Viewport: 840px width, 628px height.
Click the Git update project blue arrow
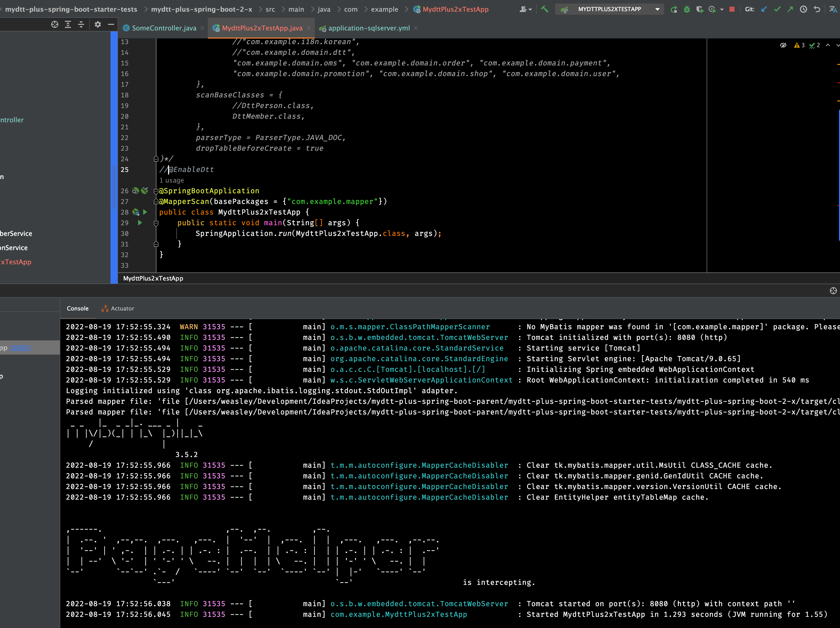(x=764, y=9)
